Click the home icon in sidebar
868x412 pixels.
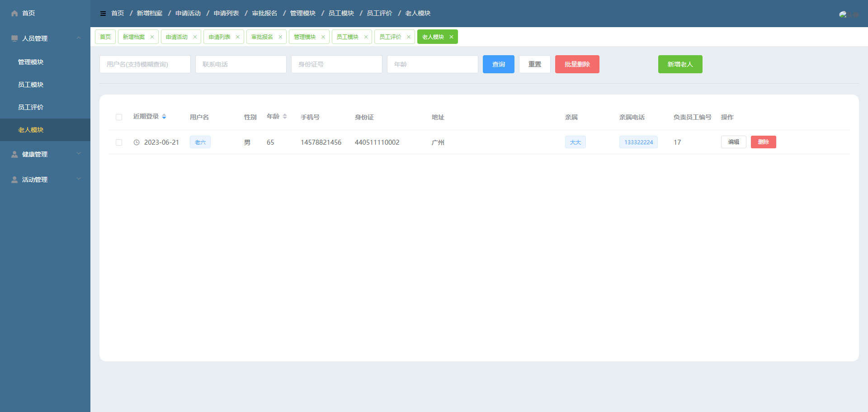coord(14,13)
